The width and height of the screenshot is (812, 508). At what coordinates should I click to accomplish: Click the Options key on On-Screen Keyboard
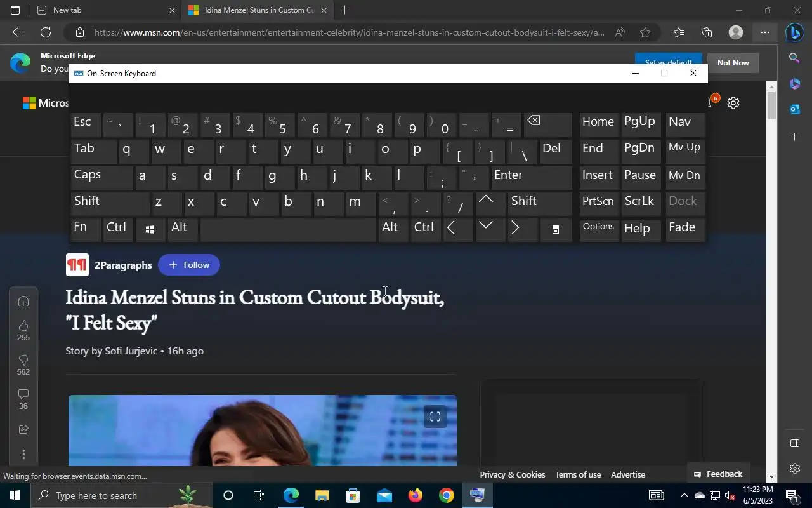pyautogui.click(x=599, y=229)
